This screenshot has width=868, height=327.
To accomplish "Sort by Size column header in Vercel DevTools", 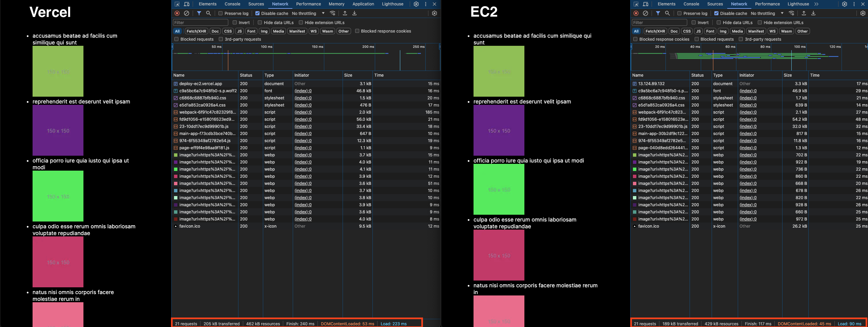I will coord(357,75).
